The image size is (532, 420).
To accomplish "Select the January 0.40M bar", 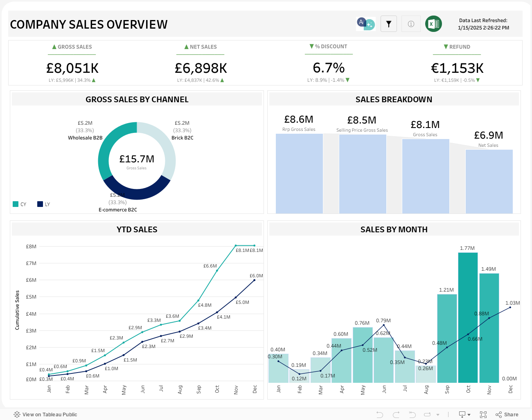I will click(278, 368).
